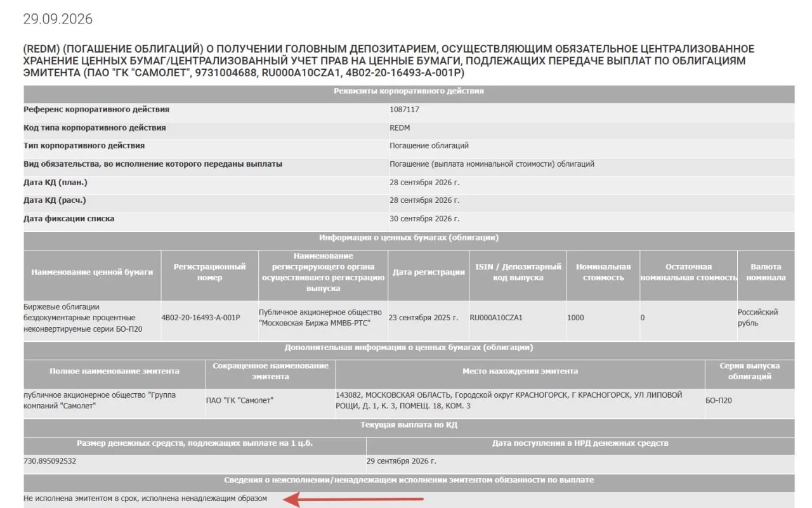Click the date 29.09.2026 at top
The image size is (812, 508).
[x=58, y=19]
